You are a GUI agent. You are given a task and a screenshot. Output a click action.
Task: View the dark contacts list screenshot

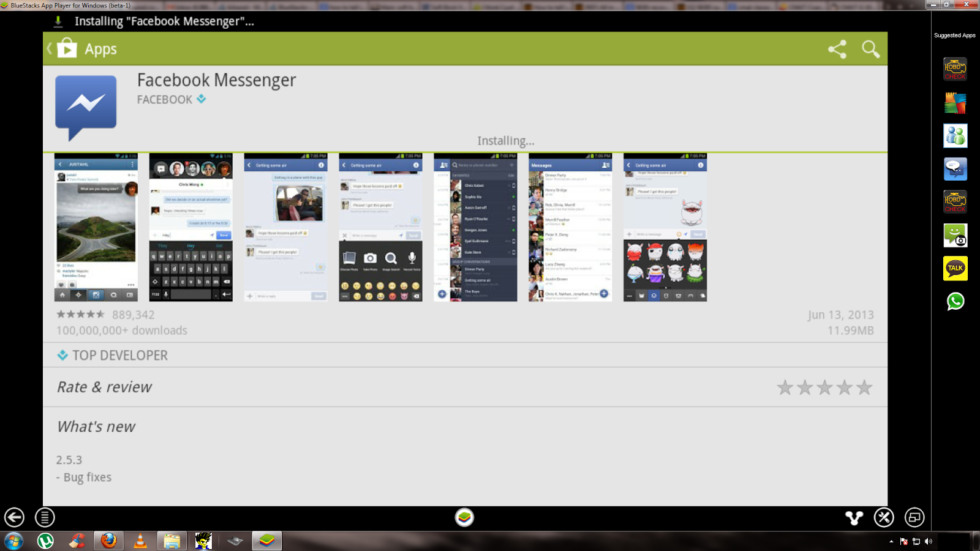point(475,227)
